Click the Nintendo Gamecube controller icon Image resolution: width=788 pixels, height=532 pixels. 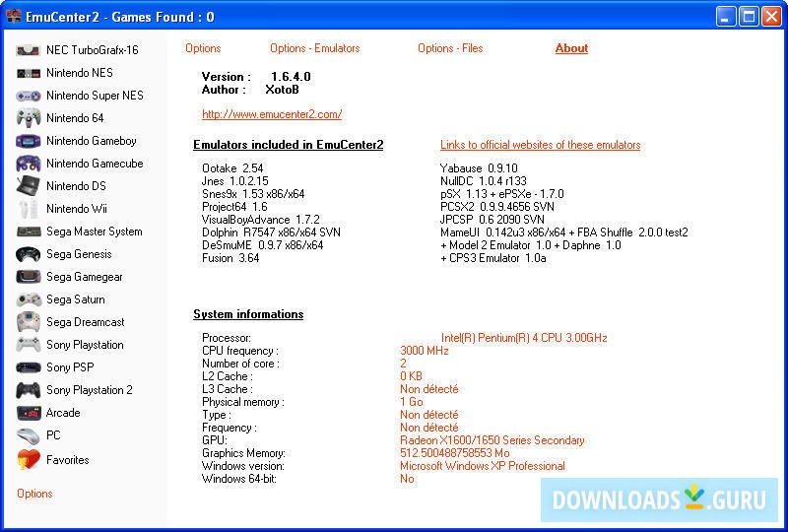pyautogui.click(x=29, y=164)
